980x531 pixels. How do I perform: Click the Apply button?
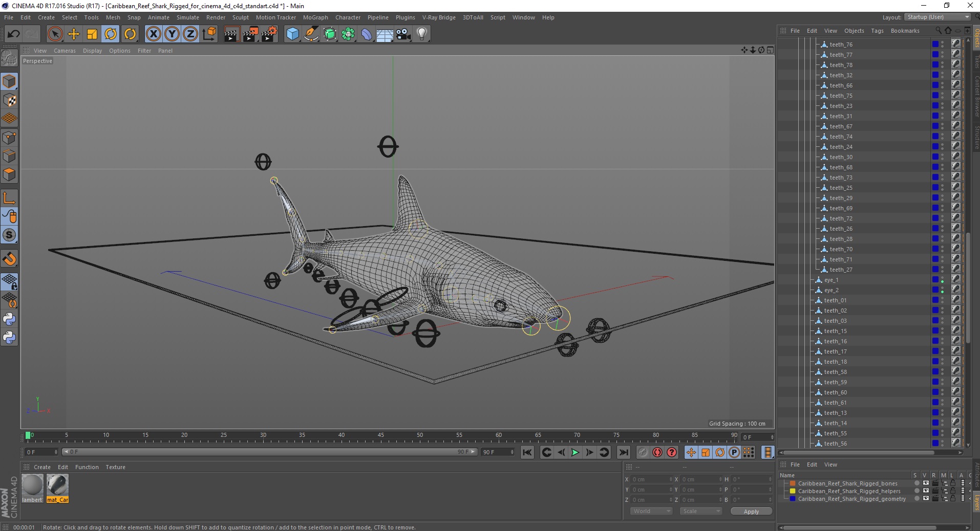751,512
